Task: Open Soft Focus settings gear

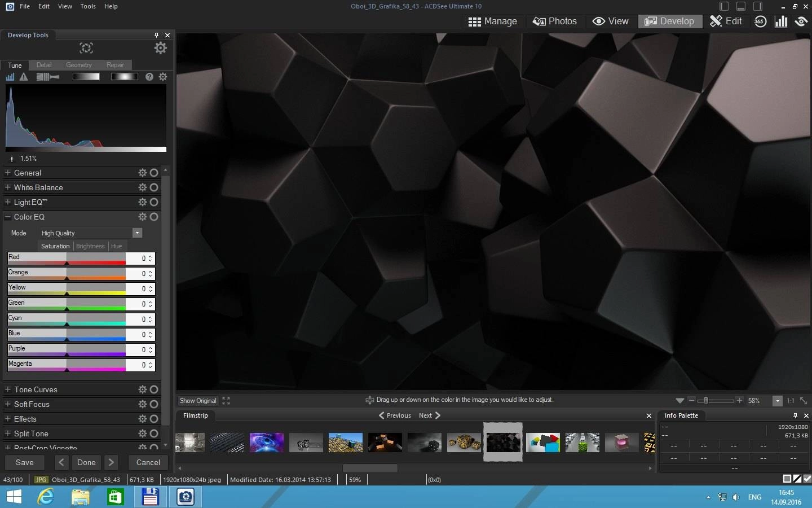Action: click(142, 404)
